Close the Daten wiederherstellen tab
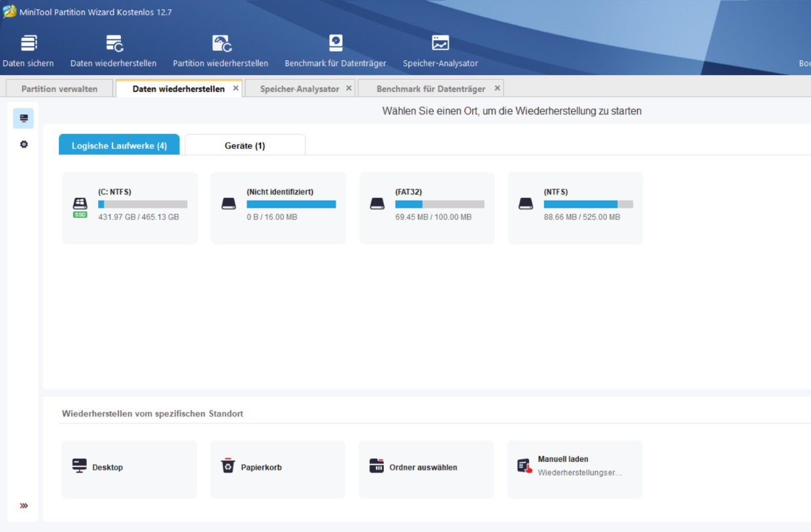Image resolution: width=811 pixels, height=532 pixels. click(x=236, y=88)
